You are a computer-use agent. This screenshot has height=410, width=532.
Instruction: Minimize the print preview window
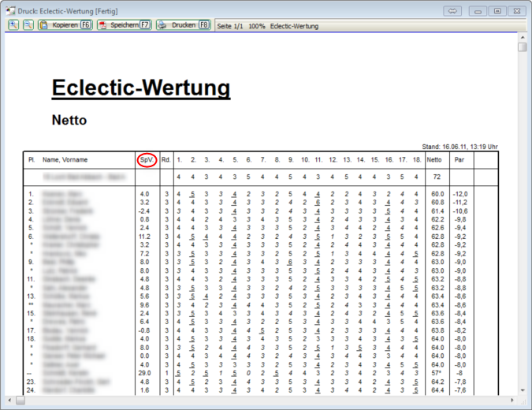(478, 11)
